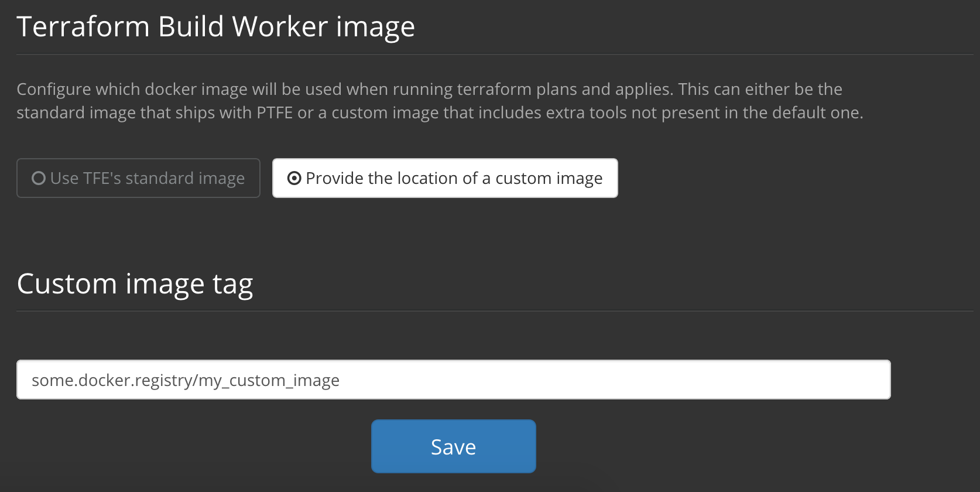
Task: Click the Terraform Build Worker image heading
Action: [216, 27]
